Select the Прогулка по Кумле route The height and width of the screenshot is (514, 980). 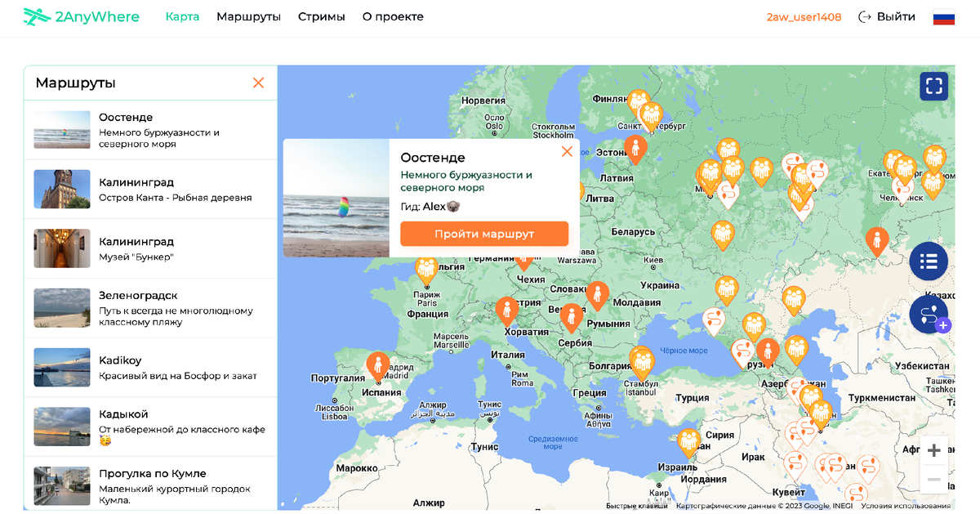pyautogui.click(x=150, y=485)
